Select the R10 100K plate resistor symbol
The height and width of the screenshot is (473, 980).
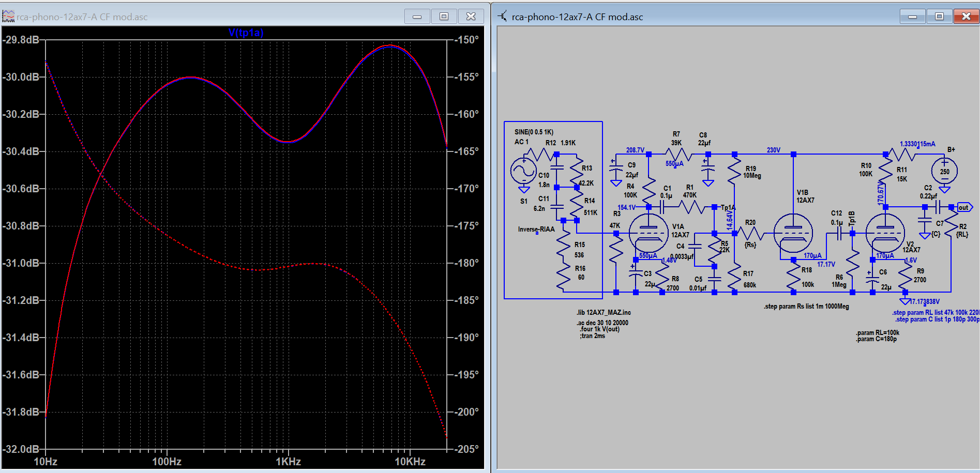click(885, 171)
